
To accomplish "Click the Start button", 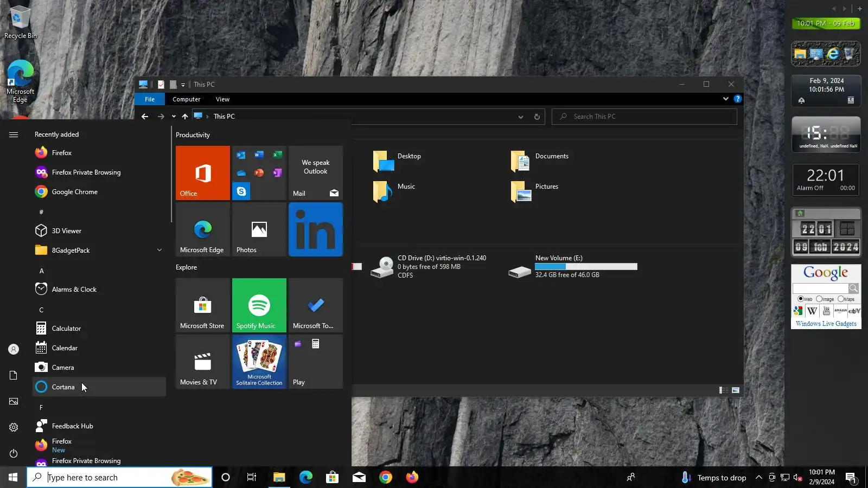I will tap(13, 477).
